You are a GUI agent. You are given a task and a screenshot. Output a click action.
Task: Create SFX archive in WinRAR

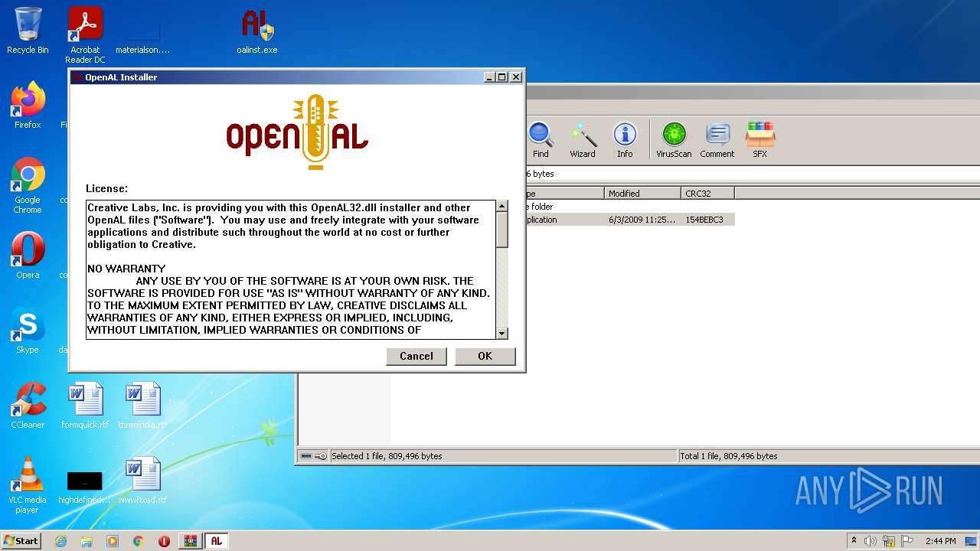759,140
